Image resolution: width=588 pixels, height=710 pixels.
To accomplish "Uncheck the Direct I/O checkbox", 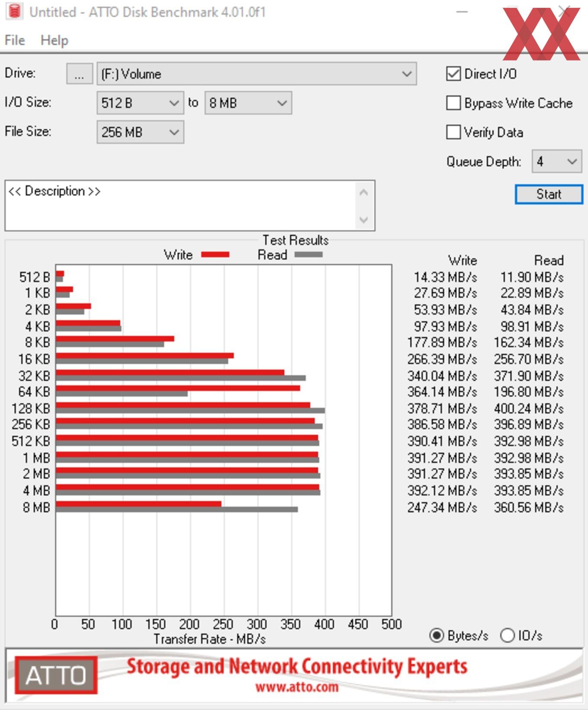I will [453, 74].
